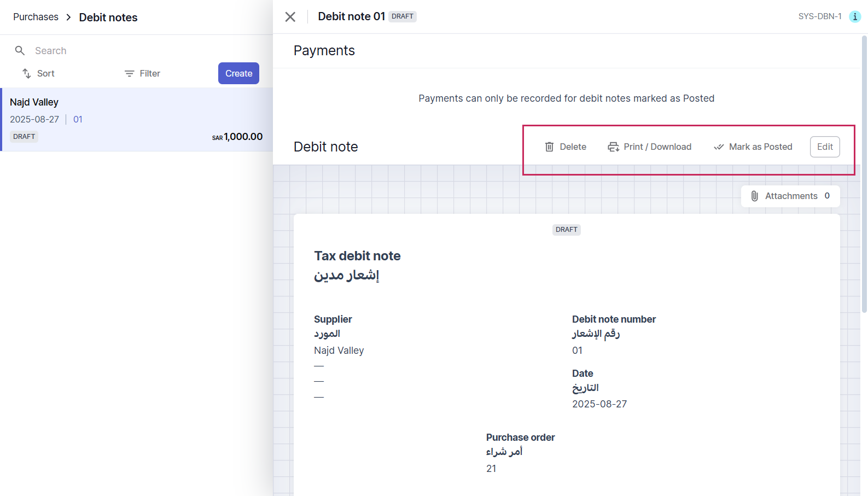Click the paperclip Attachments icon
The image size is (868, 496).
pyautogui.click(x=754, y=196)
